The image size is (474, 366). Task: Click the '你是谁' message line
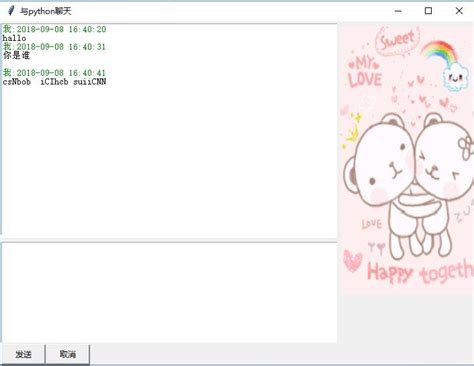[16, 55]
